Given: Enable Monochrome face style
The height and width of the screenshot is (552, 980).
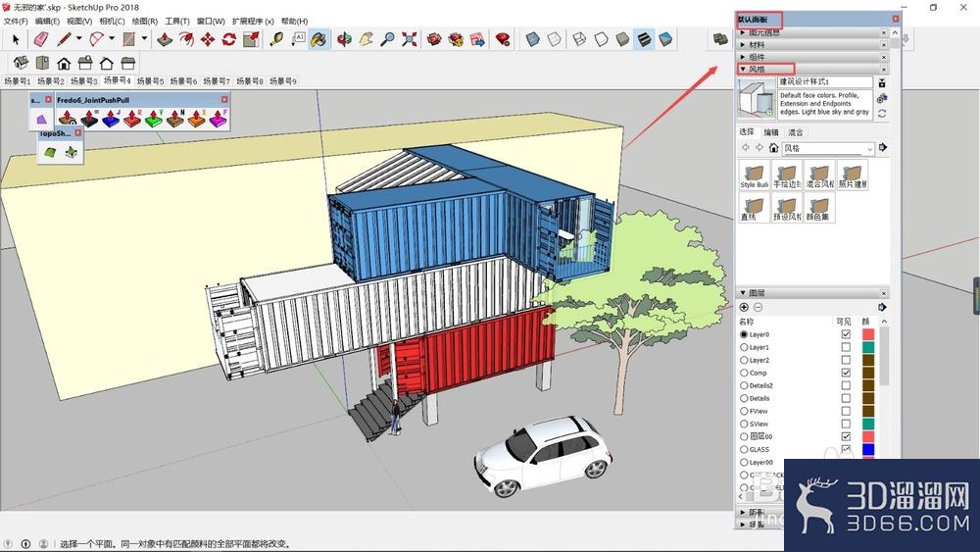Looking at the screenshot, I should 666,40.
